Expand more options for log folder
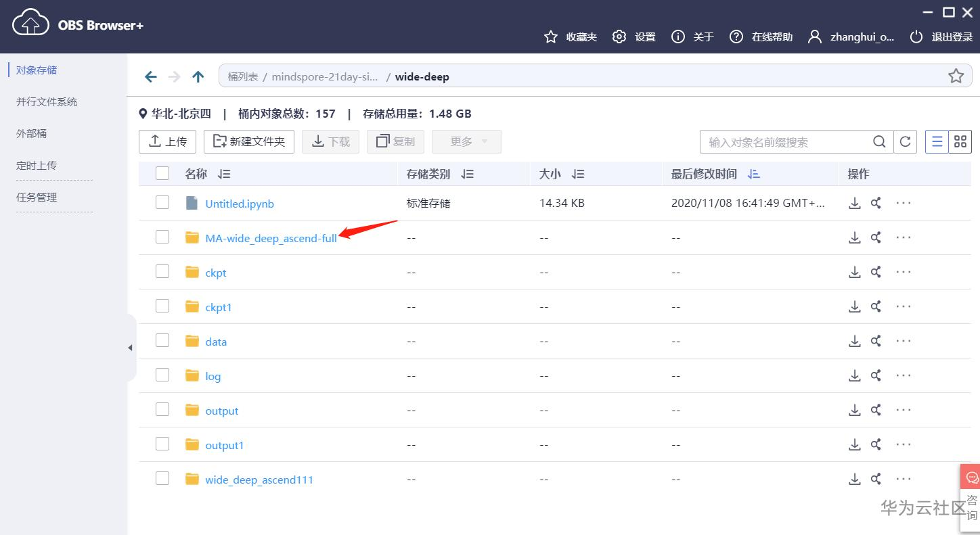 pyautogui.click(x=904, y=375)
